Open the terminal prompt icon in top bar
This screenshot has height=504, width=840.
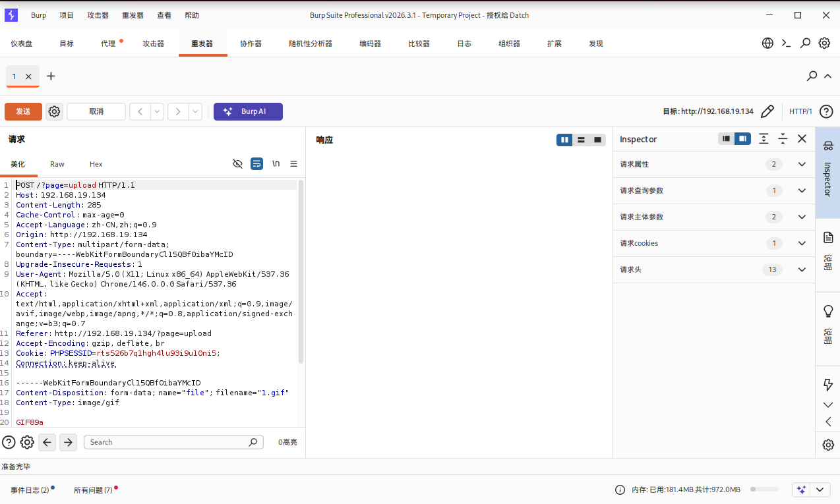(786, 43)
